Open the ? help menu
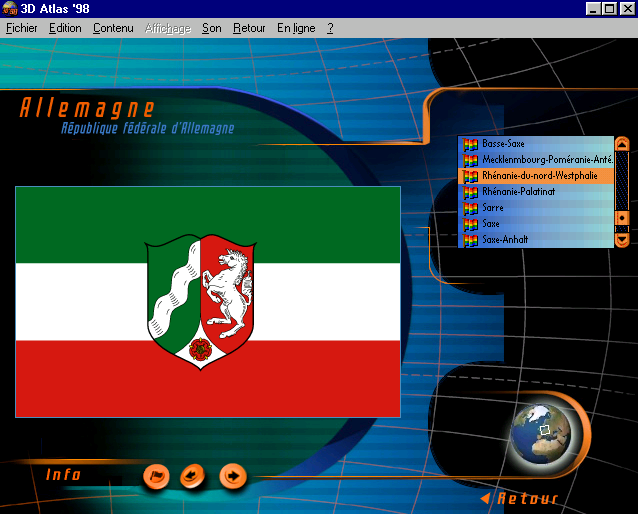Screen dimensions: 638x514 (x=330, y=28)
